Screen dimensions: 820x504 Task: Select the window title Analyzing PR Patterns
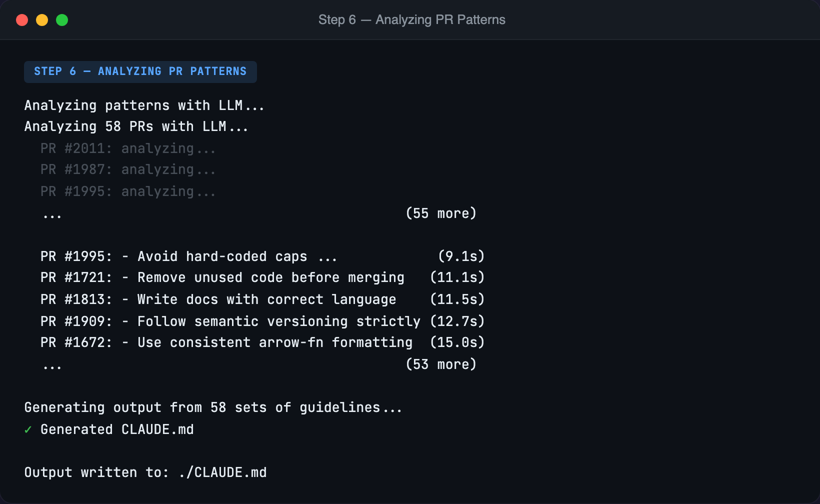tap(411, 20)
